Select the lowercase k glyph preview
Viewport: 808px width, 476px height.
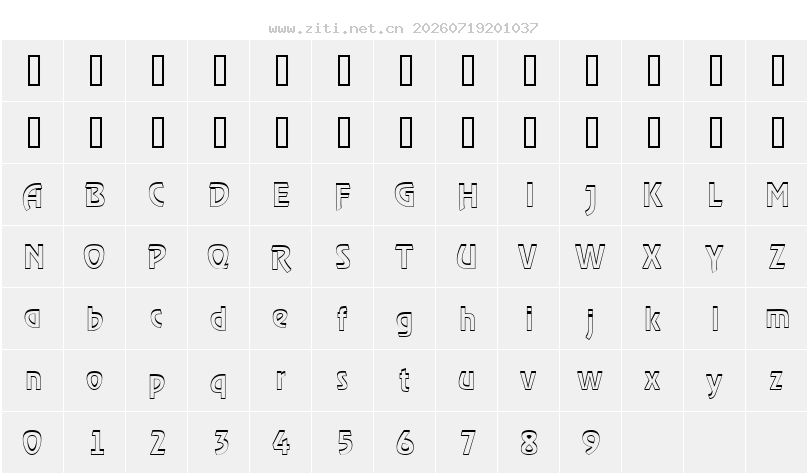click(x=652, y=318)
